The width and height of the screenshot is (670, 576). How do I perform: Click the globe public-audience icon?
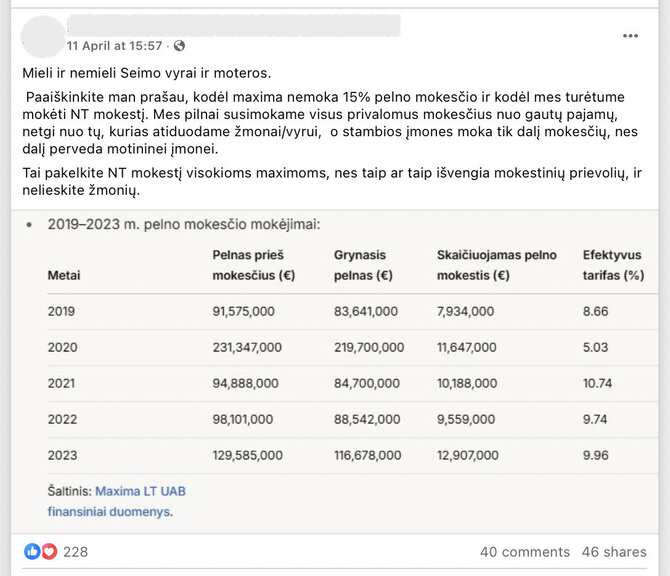179,46
